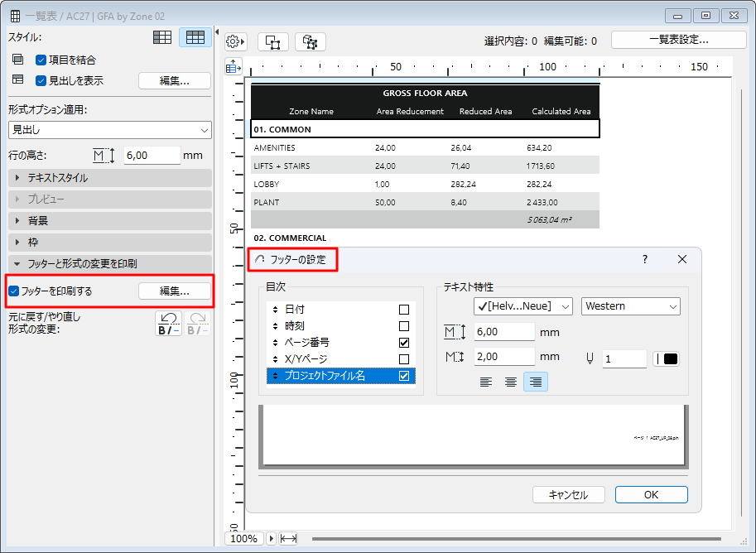Click the undo format change icon
Image resolution: width=756 pixels, height=553 pixels.
click(x=168, y=323)
